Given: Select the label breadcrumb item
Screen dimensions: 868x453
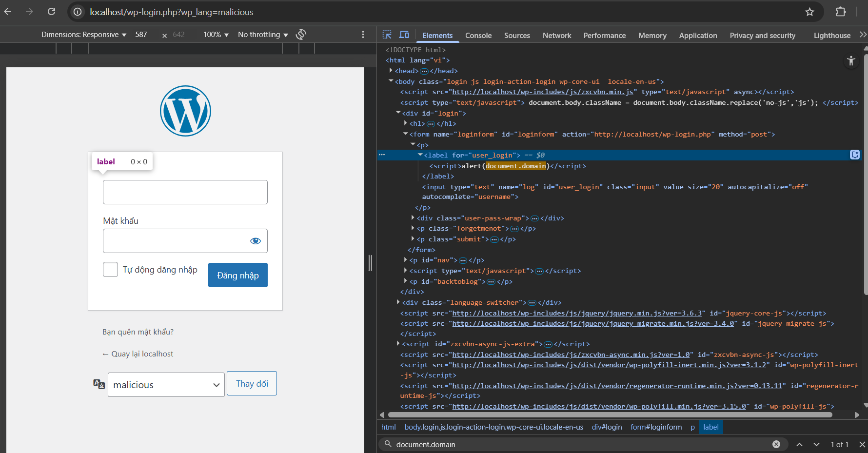Looking at the screenshot, I should [710, 427].
